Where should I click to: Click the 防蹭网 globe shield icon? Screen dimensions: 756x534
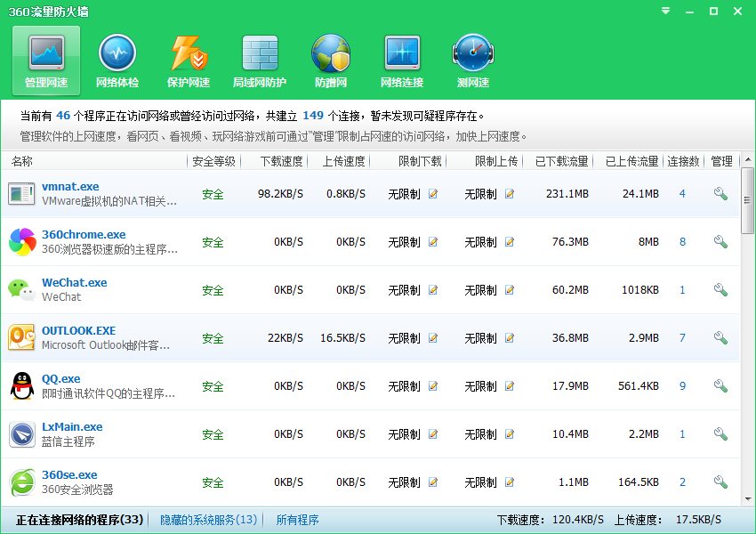tap(331, 61)
